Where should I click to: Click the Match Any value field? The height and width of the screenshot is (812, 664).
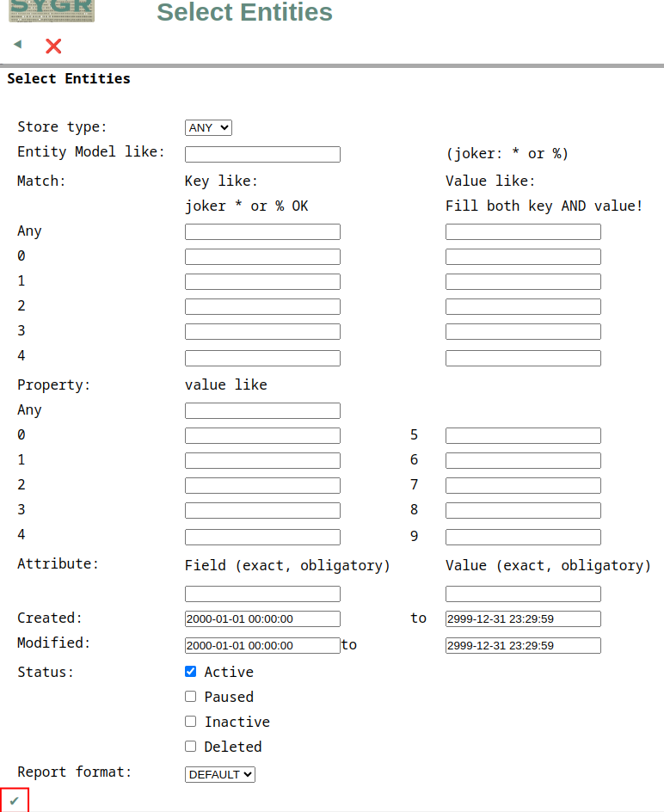point(523,231)
